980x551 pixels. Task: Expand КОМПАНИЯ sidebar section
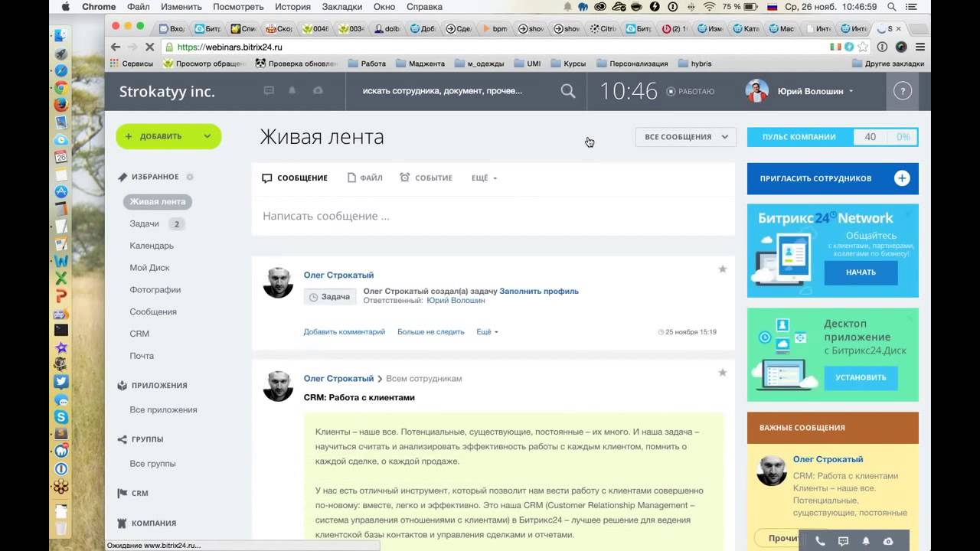(146, 523)
